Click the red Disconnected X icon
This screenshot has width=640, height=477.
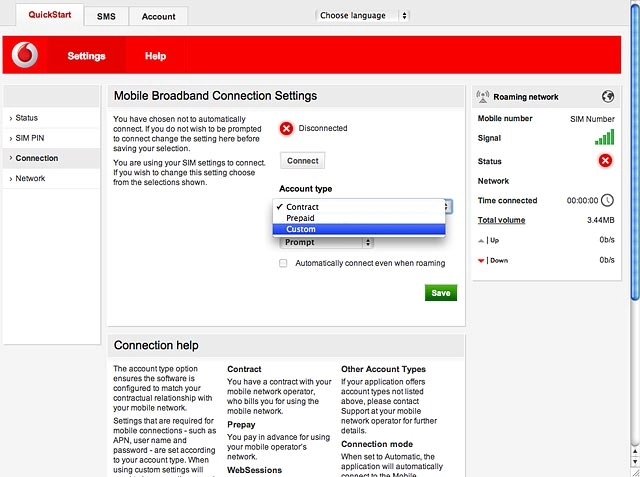pyautogui.click(x=287, y=129)
